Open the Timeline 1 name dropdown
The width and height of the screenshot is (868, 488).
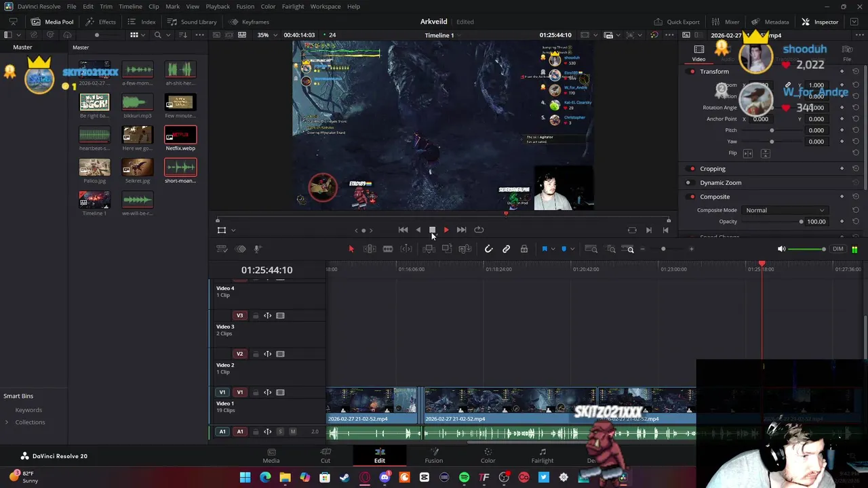tap(443, 35)
